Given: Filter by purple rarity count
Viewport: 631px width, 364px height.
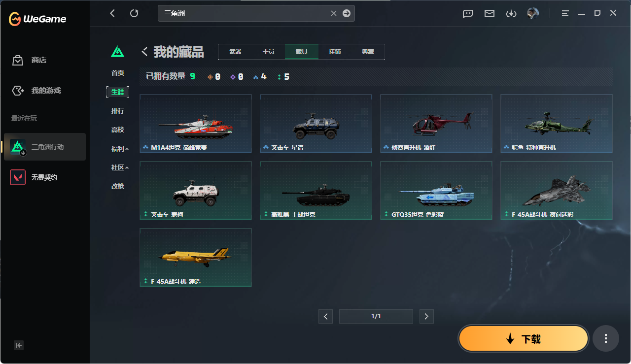Looking at the screenshot, I should click(237, 77).
